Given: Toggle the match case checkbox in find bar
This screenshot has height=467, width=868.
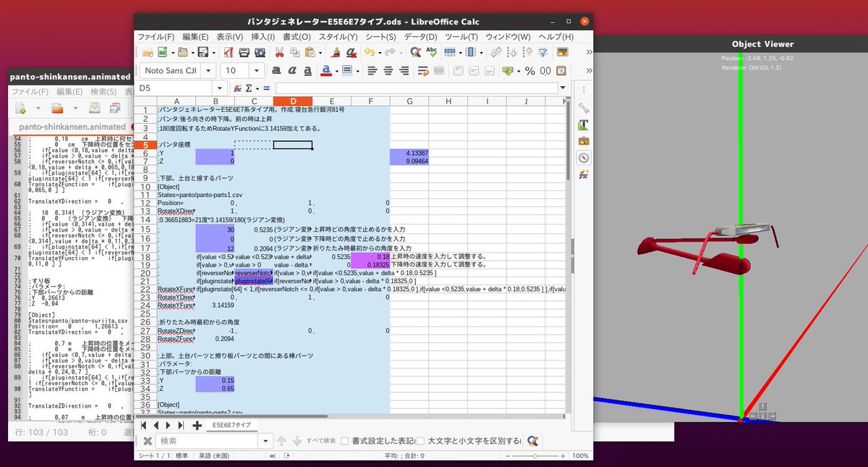Looking at the screenshot, I should [421, 441].
